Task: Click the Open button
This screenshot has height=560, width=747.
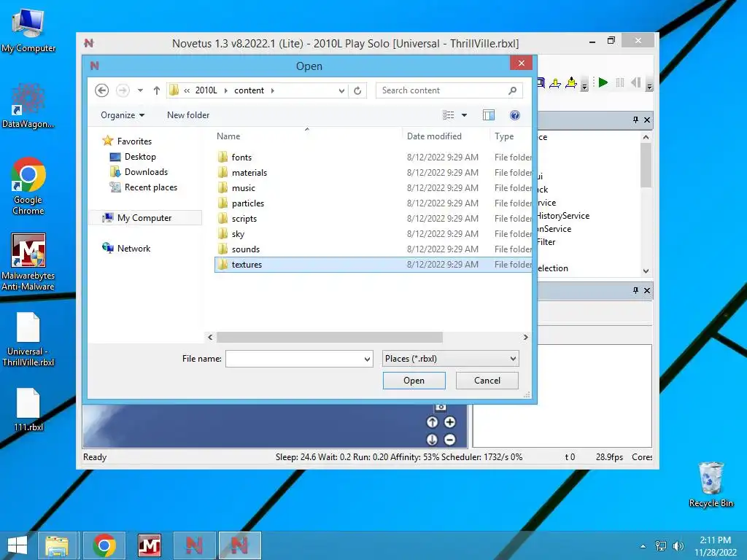Action: click(414, 381)
